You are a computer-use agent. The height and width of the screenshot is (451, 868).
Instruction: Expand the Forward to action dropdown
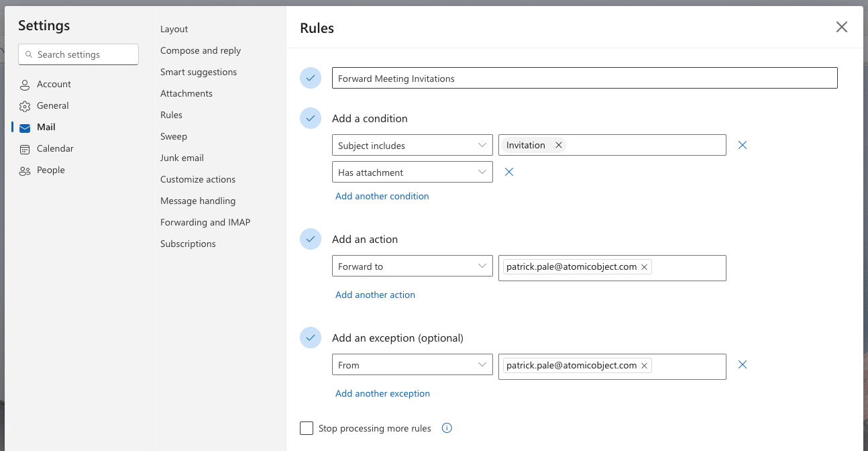[x=482, y=266]
